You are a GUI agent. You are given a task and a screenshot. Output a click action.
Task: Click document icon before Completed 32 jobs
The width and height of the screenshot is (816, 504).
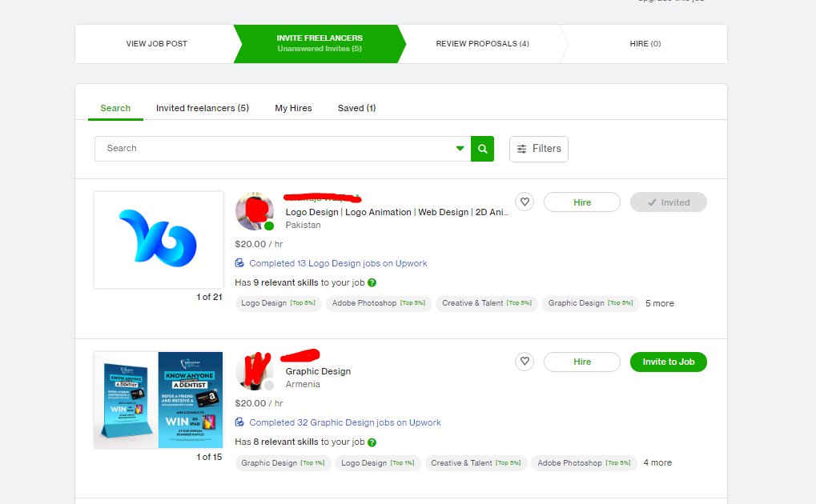tap(239, 422)
